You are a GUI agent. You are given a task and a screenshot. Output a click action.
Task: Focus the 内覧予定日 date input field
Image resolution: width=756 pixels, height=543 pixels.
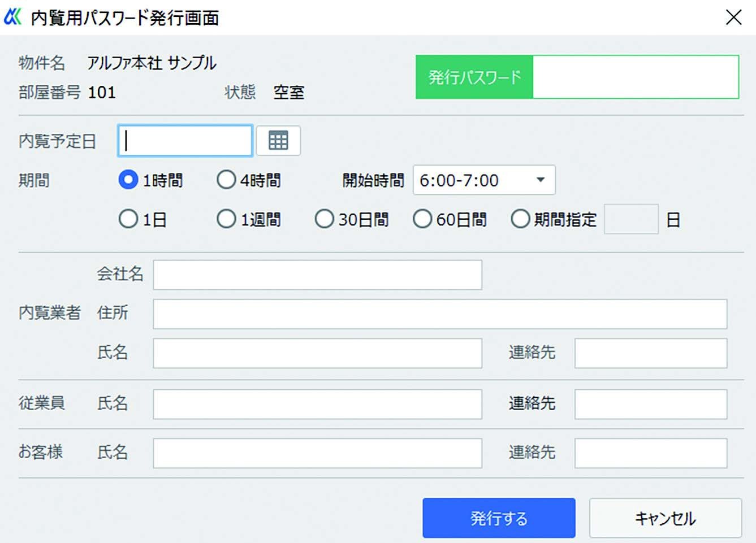185,141
